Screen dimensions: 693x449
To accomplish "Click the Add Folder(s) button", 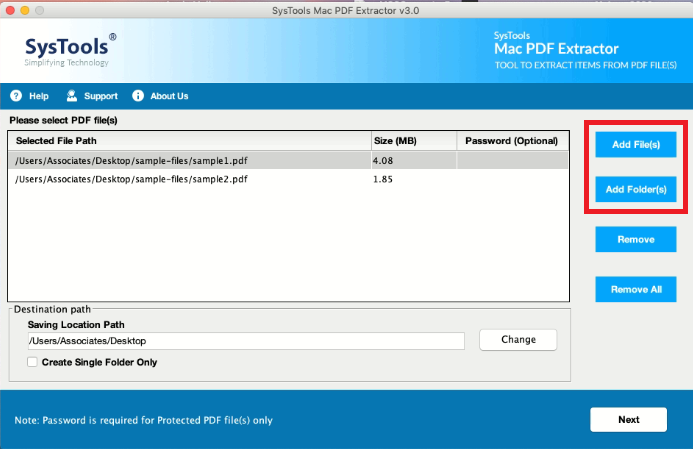I will (636, 189).
